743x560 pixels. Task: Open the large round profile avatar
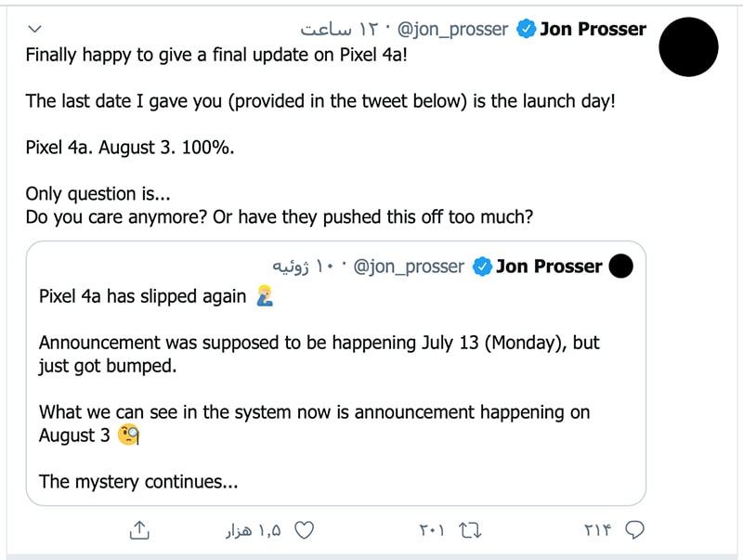[688, 47]
